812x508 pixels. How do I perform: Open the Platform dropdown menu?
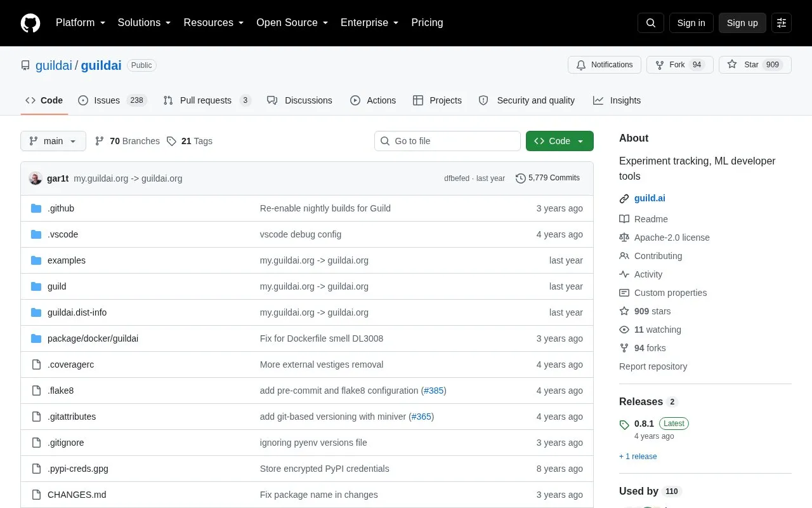81,23
